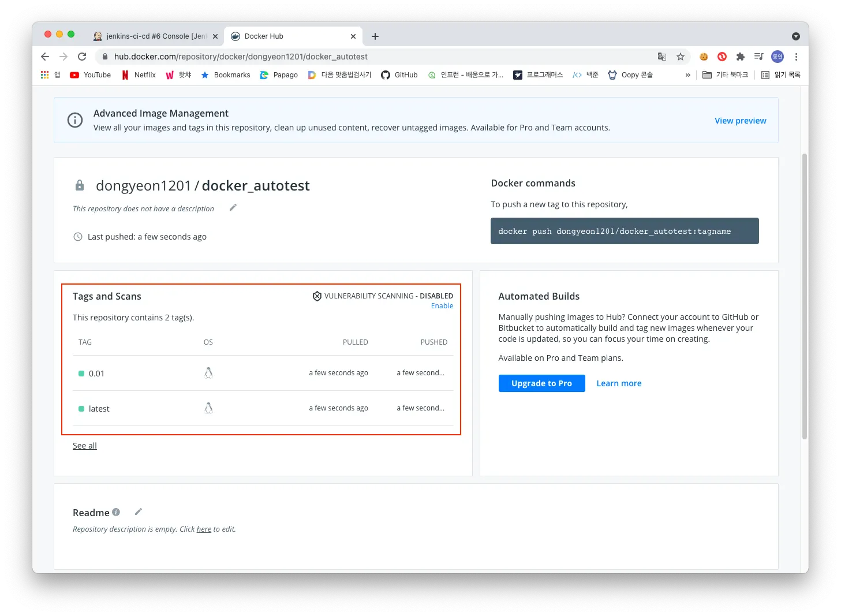Click the red circular extension icon
Screen dimensions: 841x616
point(722,57)
